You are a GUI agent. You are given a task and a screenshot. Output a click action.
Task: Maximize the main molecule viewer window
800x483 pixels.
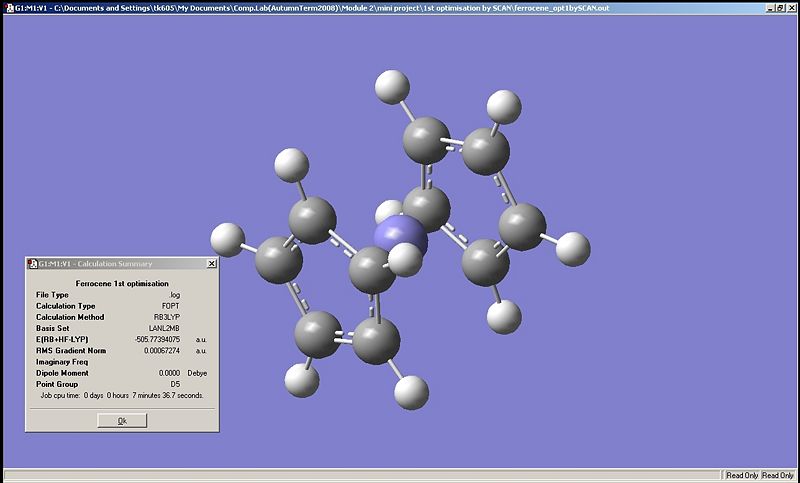(x=781, y=7)
